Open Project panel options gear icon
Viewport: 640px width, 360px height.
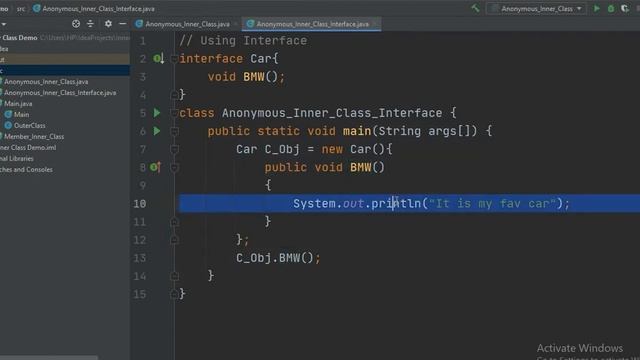coord(108,24)
